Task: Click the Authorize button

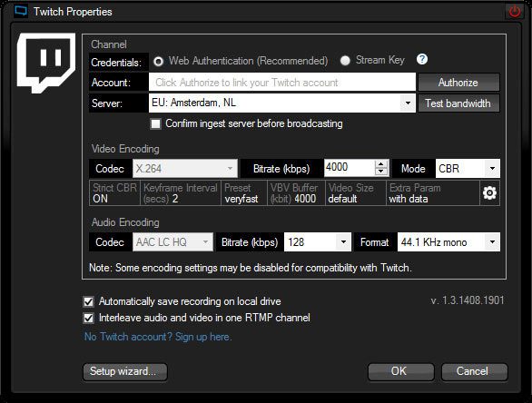Action: 458,83
